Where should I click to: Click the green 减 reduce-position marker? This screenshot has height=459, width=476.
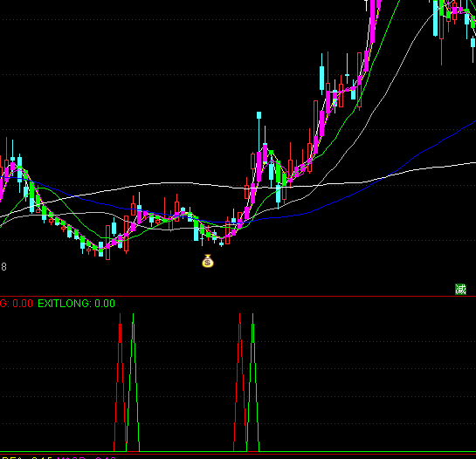[460, 290]
